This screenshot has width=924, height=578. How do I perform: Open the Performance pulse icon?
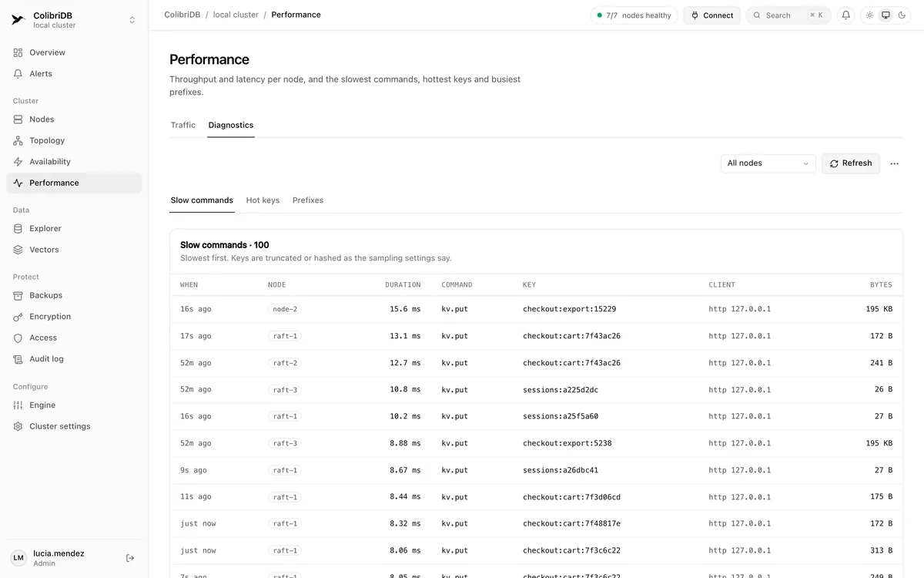[18, 183]
